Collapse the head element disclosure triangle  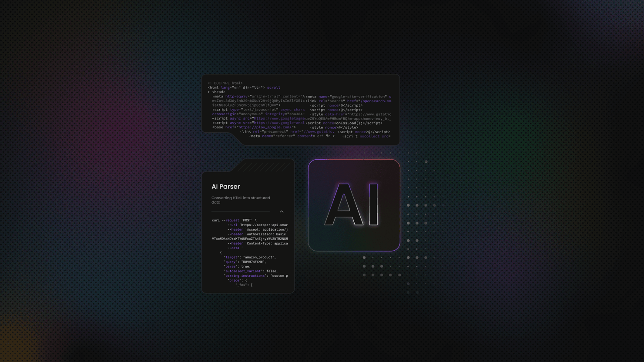(x=209, y=92)
